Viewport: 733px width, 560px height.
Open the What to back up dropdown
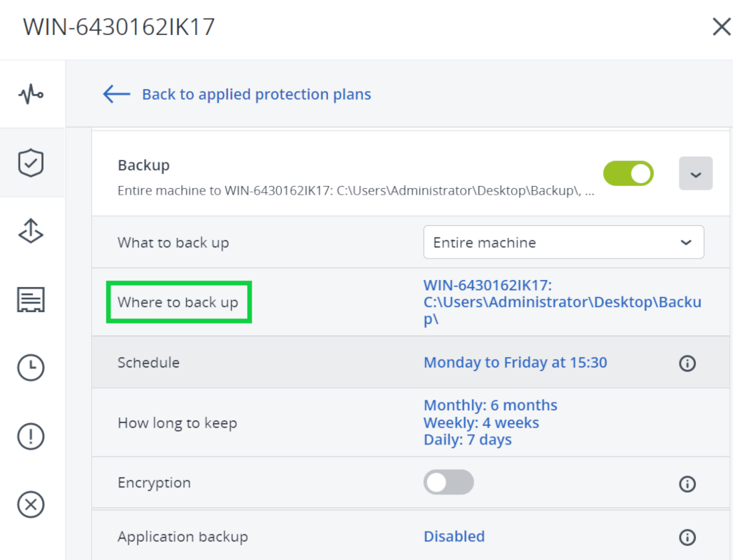(563, 242)
